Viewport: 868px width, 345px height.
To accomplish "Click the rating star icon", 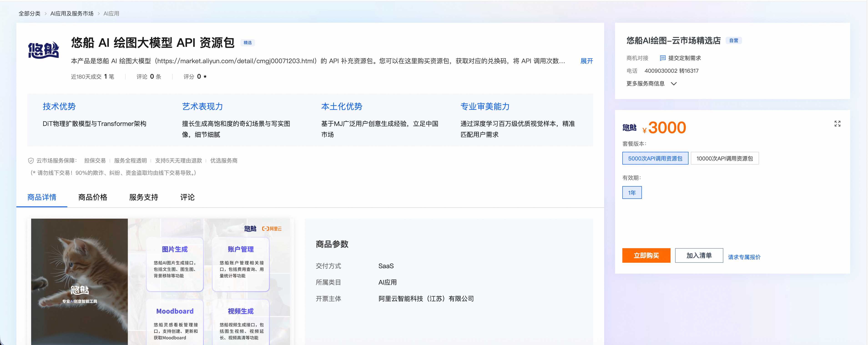I will (x=205, y=77).
